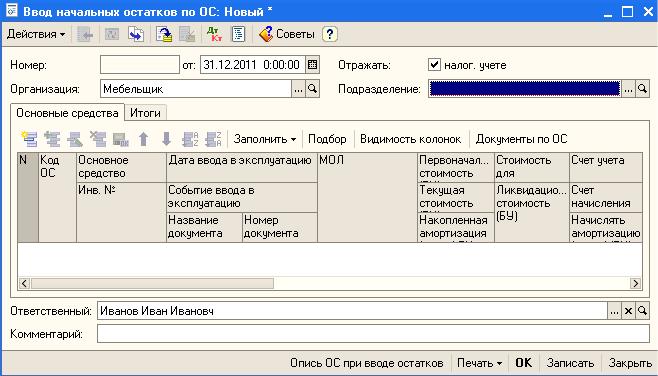Click the Комментарий input field
This screenshot has width=658, height=376.
click(x=373, y=334)
